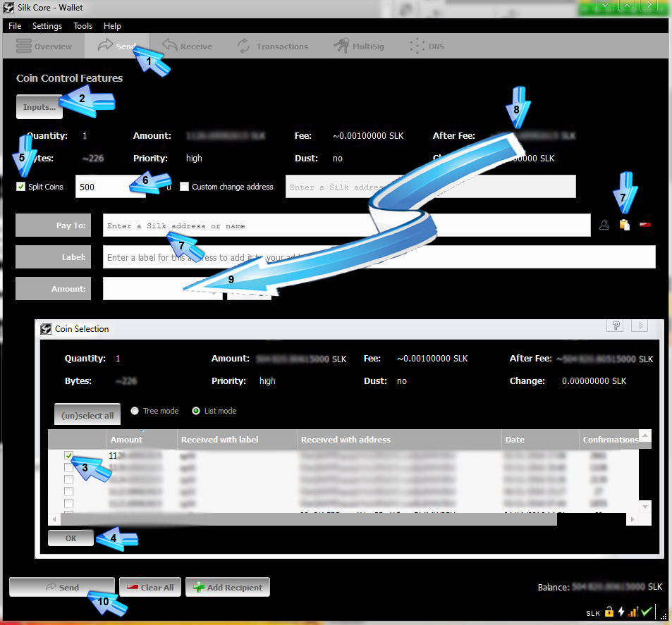This screenshot has width=672, height=625.
Task: Sort coin list by Confirmations column
Action: (609, 440)
